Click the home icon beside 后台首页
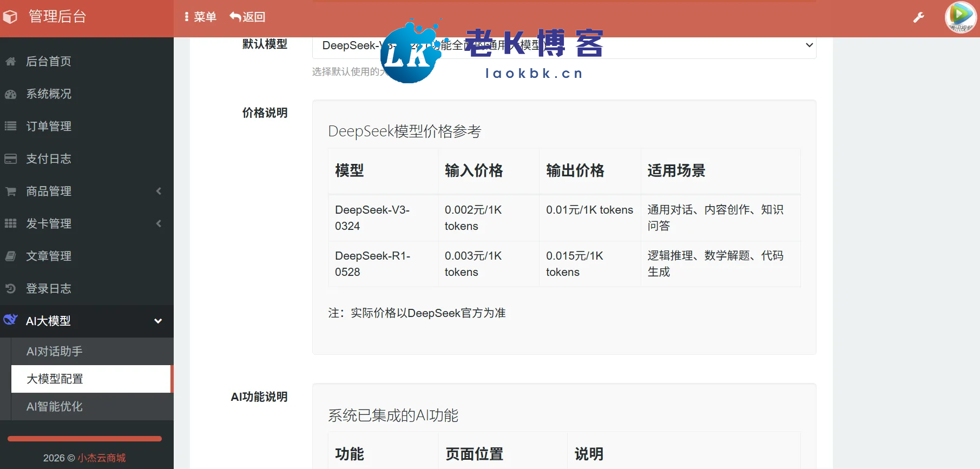 click(11, 62)
